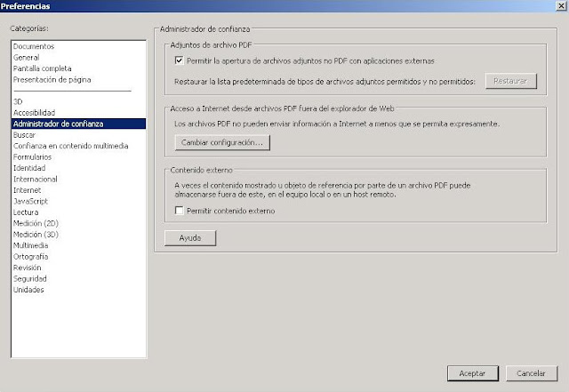569x392 pixels.
Task: Select Internet category item
Action: [27, 190]
